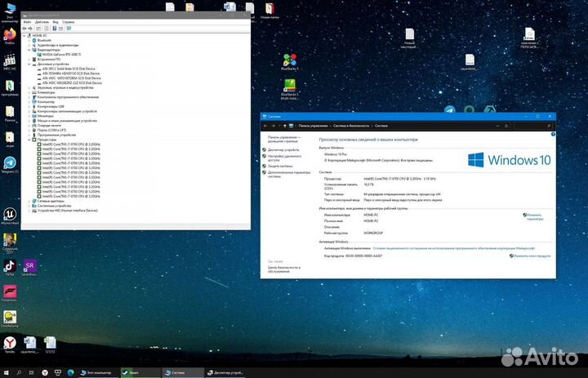Screen dimensions: 588x378
Task: Open 'Центр безопасности и обслуживания' link
Action: coord(284,269)
